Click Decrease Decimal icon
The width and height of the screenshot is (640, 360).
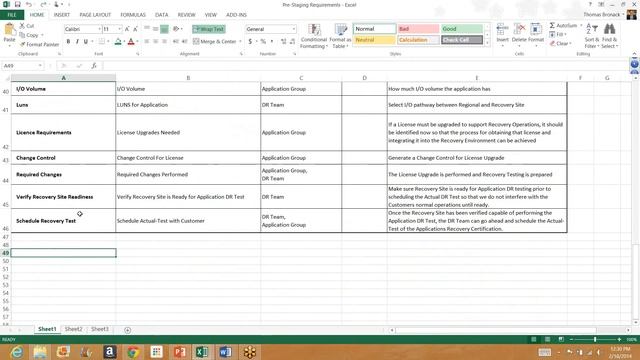pos(293,41)
